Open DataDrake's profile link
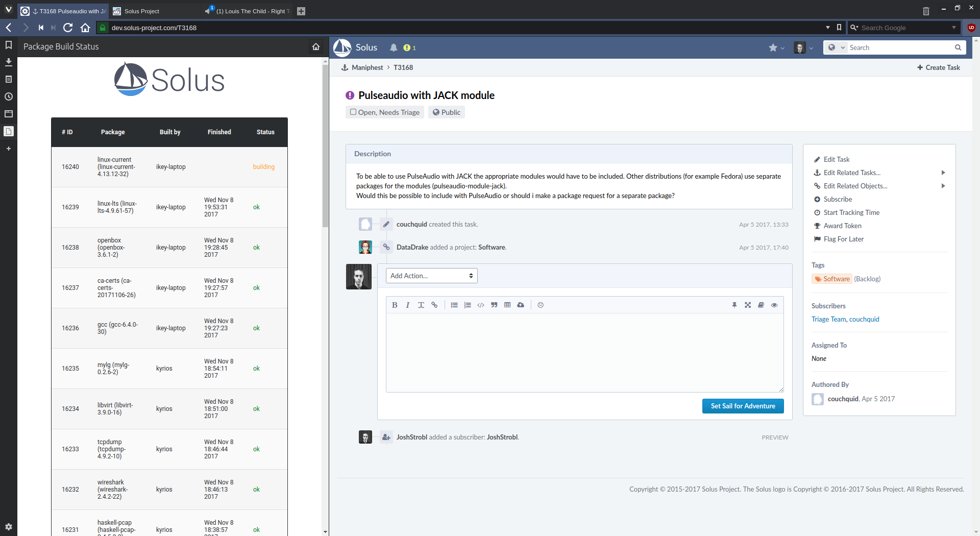The height and width of the screenshot is (536, 980). coord(412,247)
